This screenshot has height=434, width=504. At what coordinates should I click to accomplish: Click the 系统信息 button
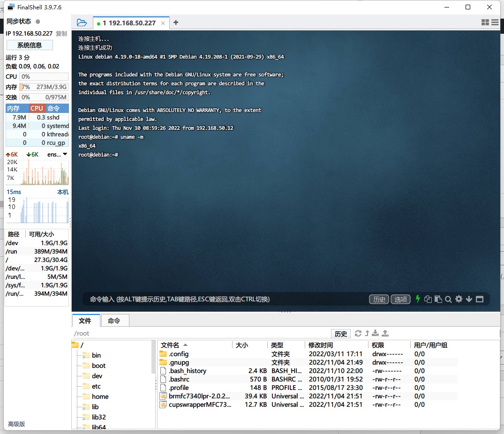(x=30, y=45)
